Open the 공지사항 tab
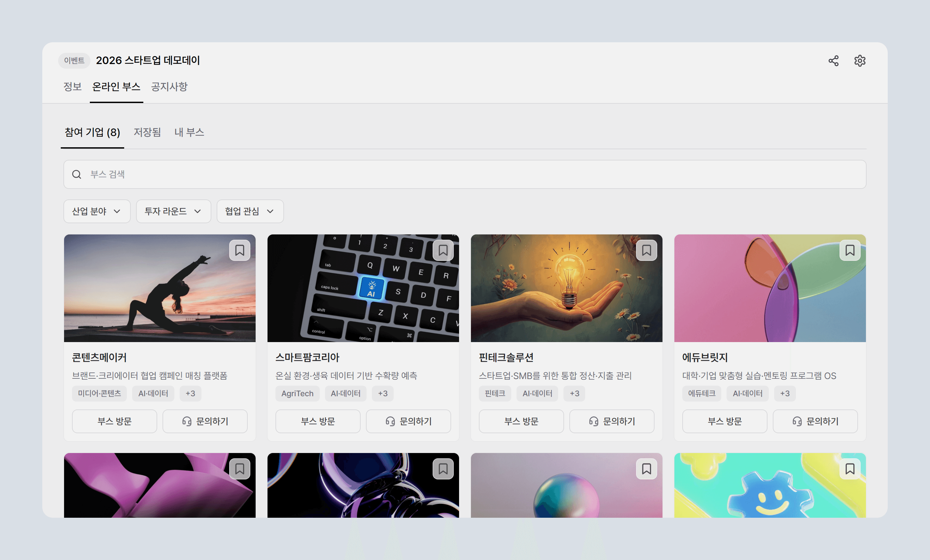 (x=169, y=87)
